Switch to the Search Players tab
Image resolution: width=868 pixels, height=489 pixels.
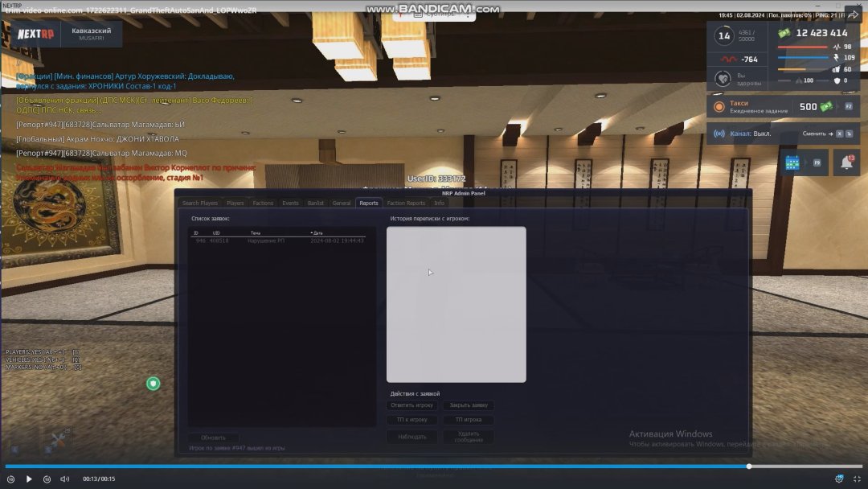(200, 203)
